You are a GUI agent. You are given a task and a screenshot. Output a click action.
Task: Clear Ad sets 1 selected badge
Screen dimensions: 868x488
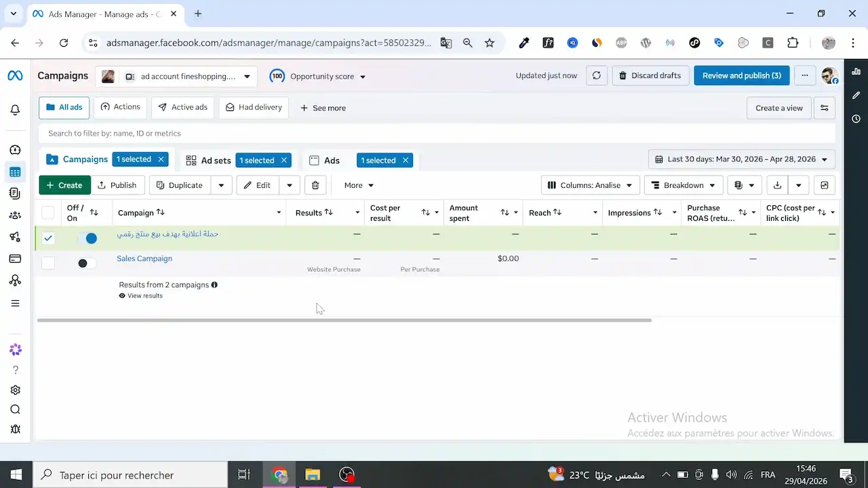(x=284, y=160)
